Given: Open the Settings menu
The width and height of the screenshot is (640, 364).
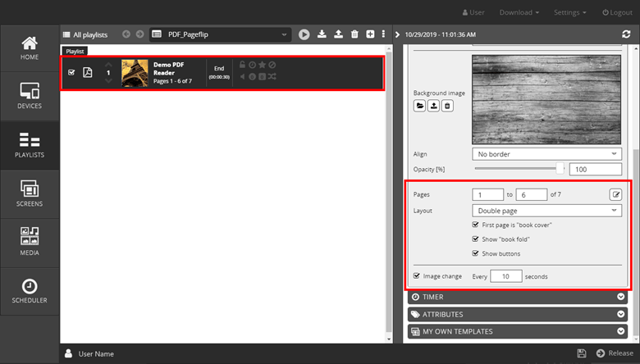Looking at the screenshot, I should tap(569, 12).
